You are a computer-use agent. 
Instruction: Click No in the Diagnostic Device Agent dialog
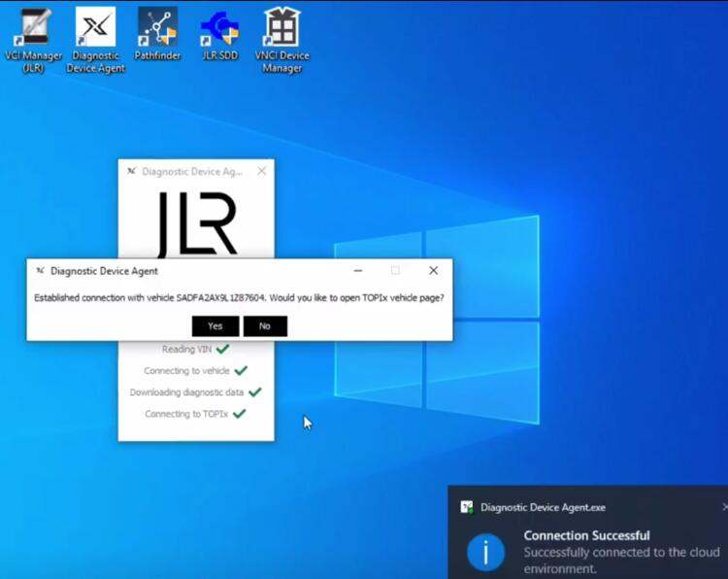pos(265,326)
